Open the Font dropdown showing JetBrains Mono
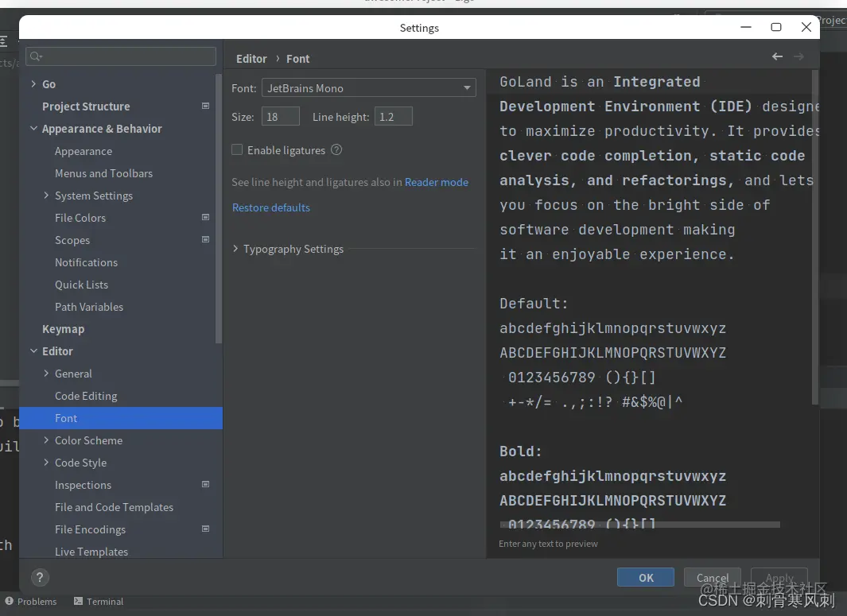Viewport: 847px width, 616px height. 368,87
